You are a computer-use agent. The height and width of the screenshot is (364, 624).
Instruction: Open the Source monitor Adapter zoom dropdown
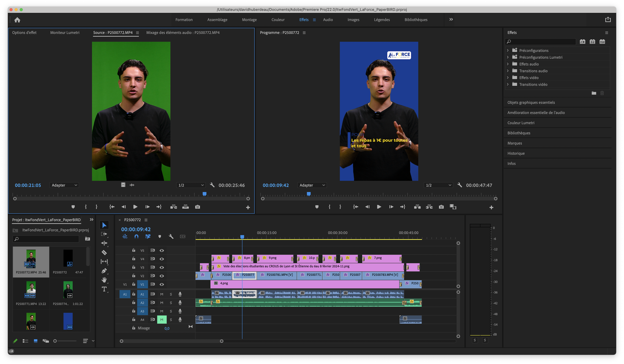(64, 185)
